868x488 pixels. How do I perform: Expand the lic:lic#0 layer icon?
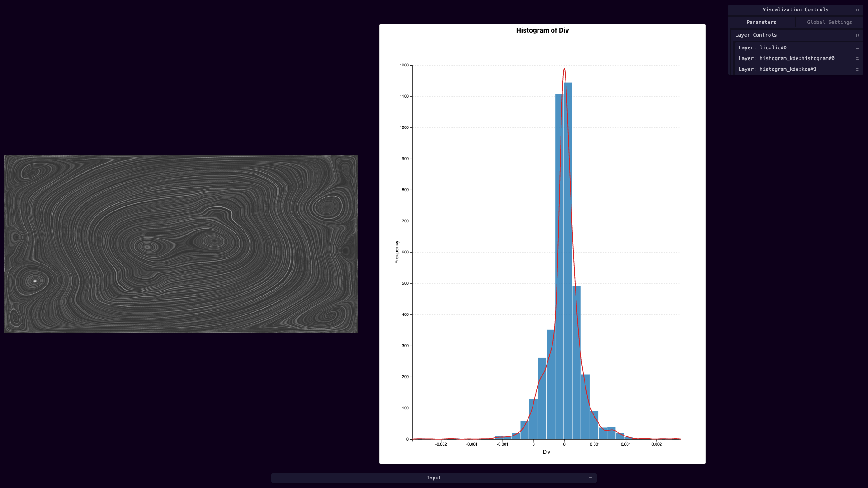[x=857, y=48]
